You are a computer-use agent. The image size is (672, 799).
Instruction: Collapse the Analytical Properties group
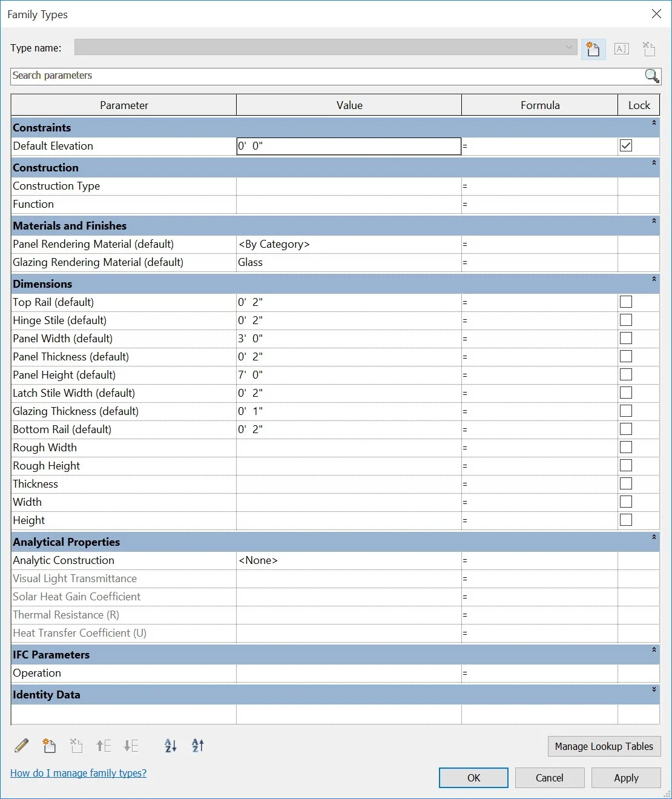click(x=654, y=537)
